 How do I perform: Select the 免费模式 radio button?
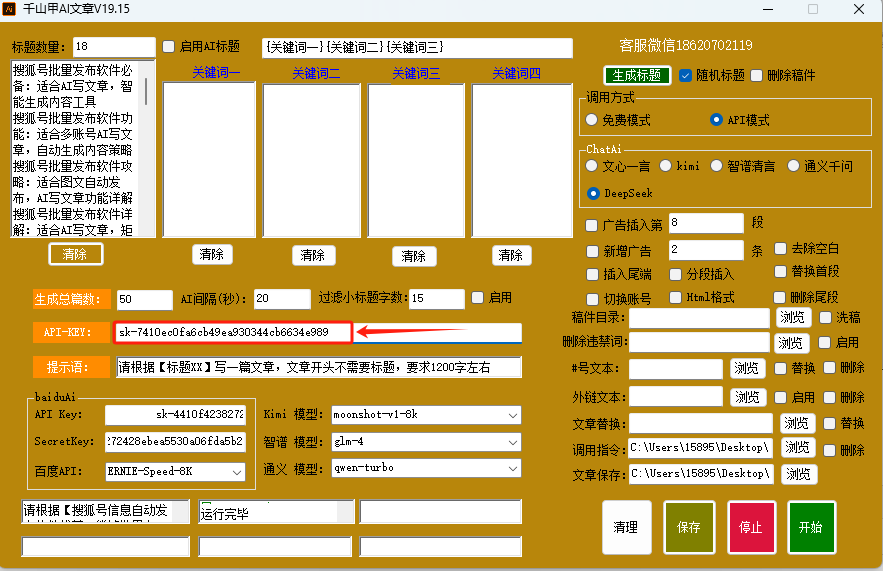pos(593,120)
